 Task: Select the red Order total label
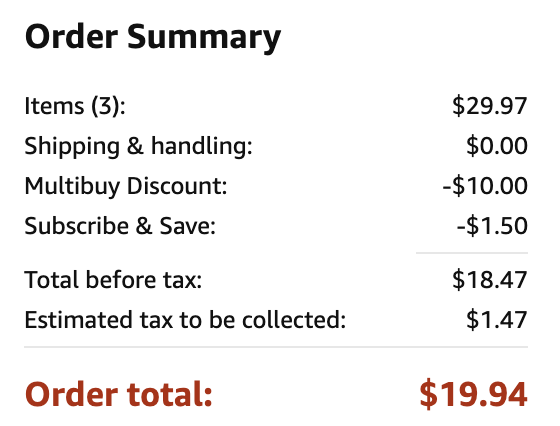(x=119, y=395)
